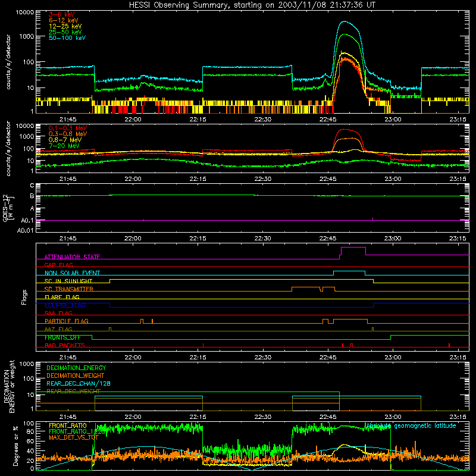The height and width of the screenshot is (476, 476).
Task: Click the DECIMATION_ENERGY legend entry
Action: click(76, 368)
